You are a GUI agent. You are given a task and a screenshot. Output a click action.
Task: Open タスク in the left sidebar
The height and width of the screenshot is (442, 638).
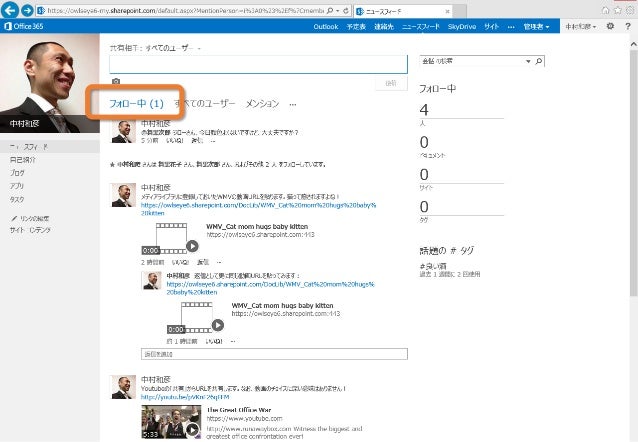[x=17, y=199]
